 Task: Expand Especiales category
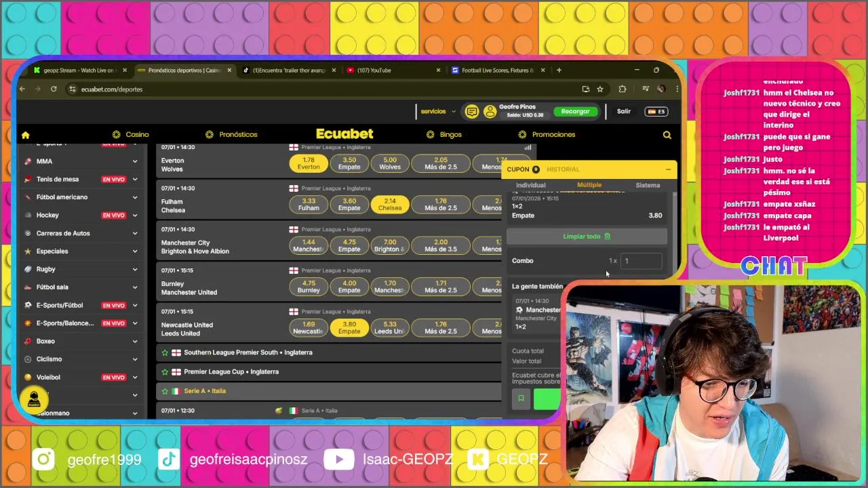[x=135, y=251]
